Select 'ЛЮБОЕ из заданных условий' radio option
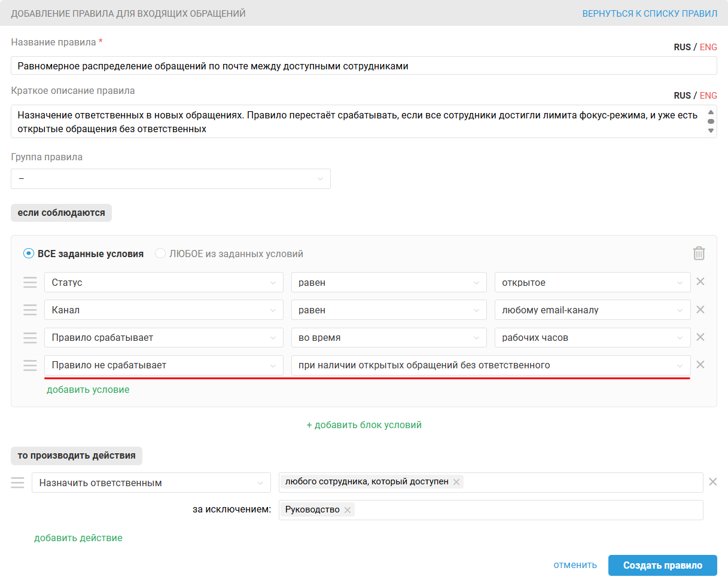This screenshot has height=586, width=728. [160, 254]
